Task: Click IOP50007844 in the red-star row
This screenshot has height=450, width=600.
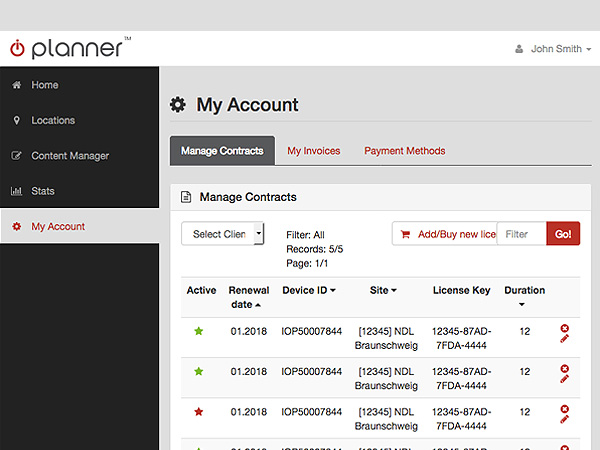Action: coord(311,412)
